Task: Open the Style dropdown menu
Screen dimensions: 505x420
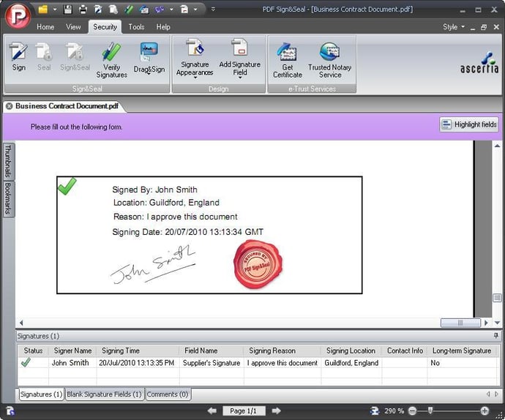Action: pyautogui.click(x=454, y=27)
